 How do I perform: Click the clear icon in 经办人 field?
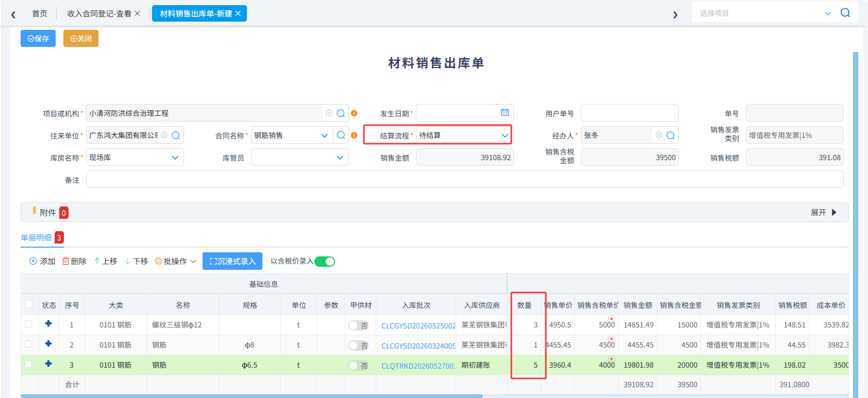coord(659,135)
